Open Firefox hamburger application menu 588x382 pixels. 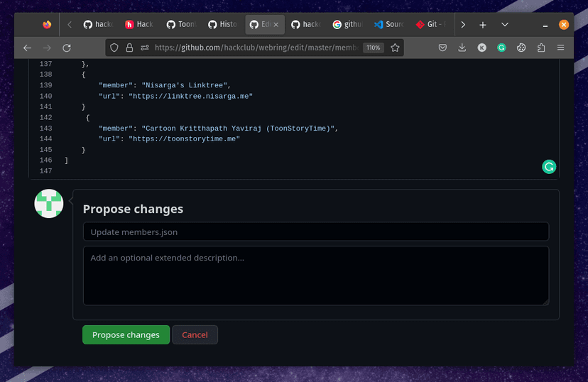point(561,48)
